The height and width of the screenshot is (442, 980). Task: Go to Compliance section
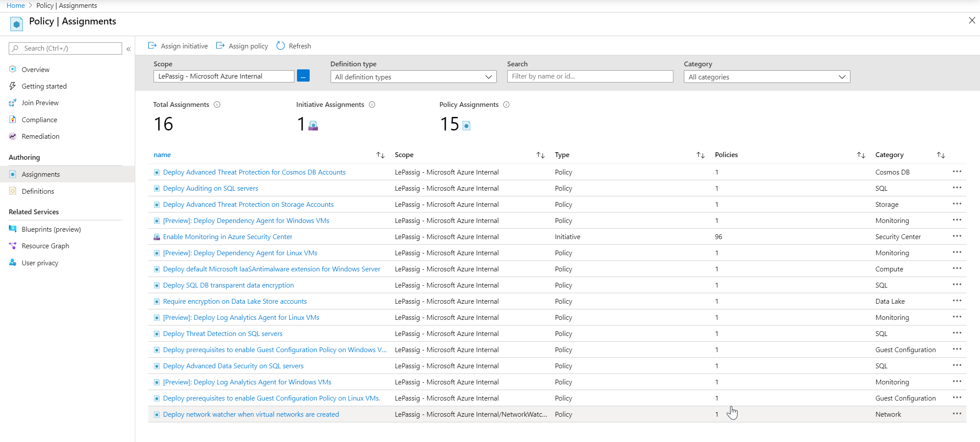click(x=39, y=120)
